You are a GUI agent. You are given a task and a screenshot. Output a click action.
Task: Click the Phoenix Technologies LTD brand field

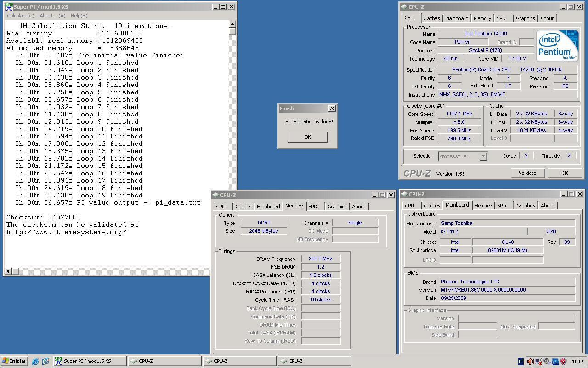[507, 282]
